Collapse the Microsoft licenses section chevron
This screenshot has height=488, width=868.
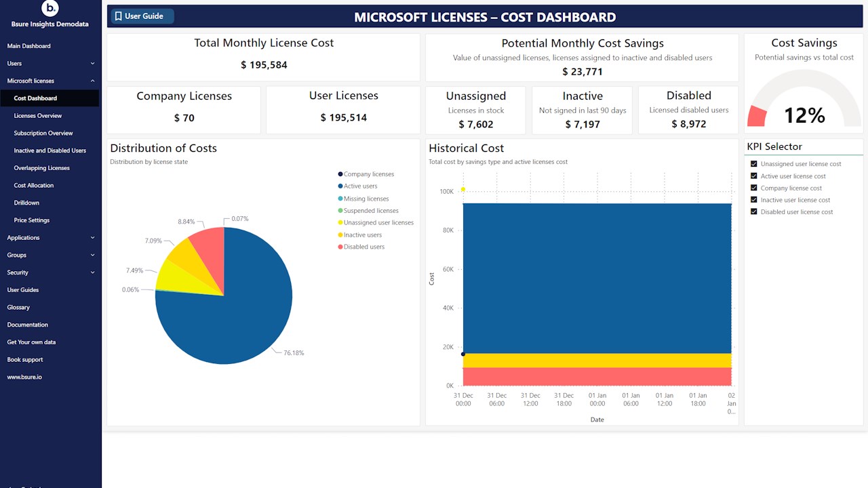coord(92,81)
